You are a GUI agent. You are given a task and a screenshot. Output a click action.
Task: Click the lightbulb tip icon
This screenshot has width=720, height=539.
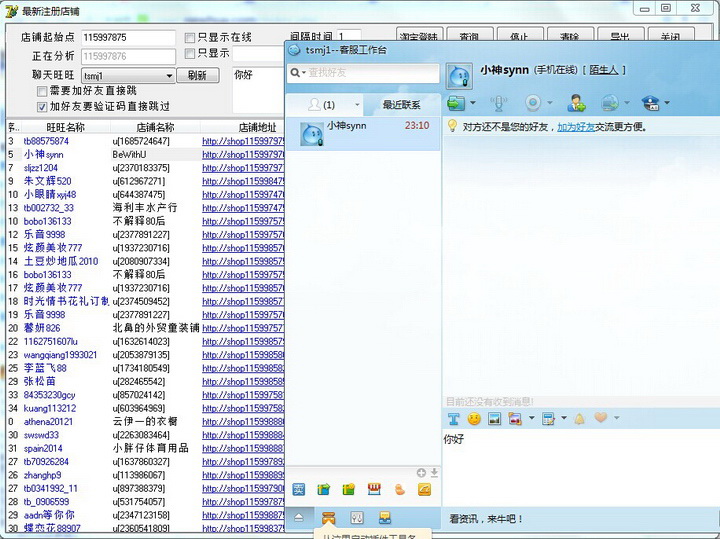(x=452, y=125)
